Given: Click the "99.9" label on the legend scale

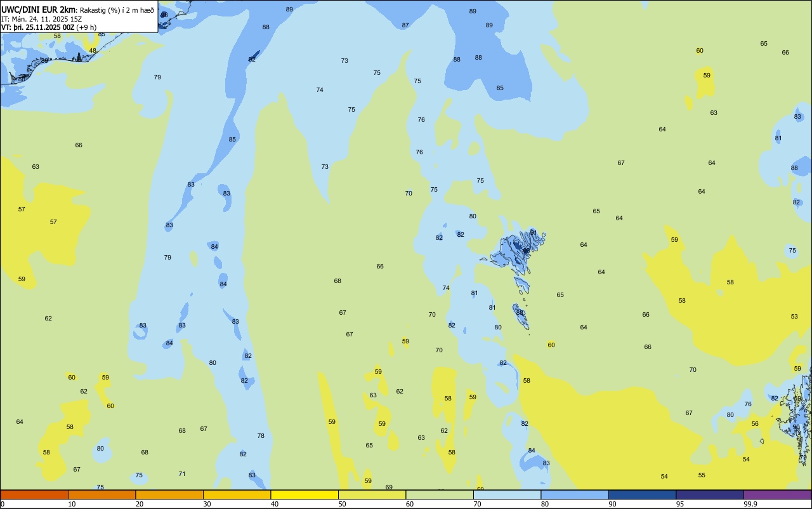Looking at the screenshot, I should tap(750, 504).
